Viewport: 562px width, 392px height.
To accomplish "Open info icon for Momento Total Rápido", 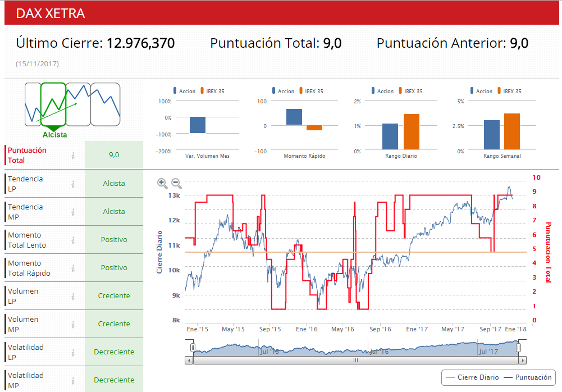I will pyautogui.click(x=73, y=268).
